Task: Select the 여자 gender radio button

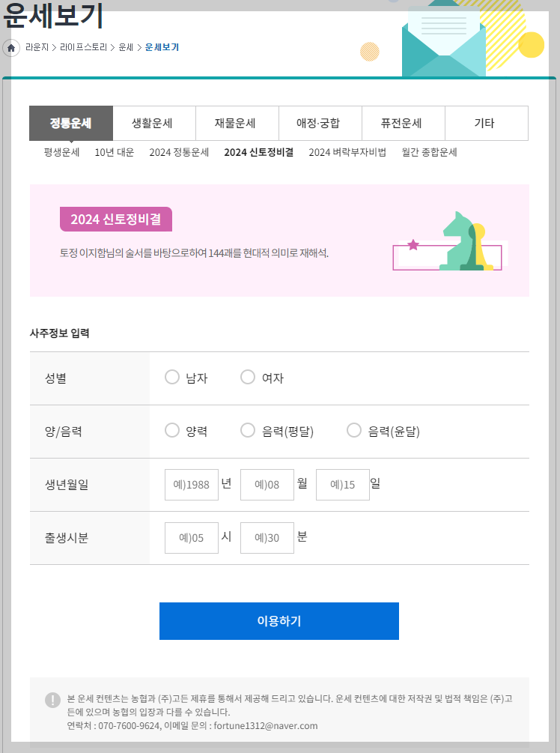Action: click(248, 377)
